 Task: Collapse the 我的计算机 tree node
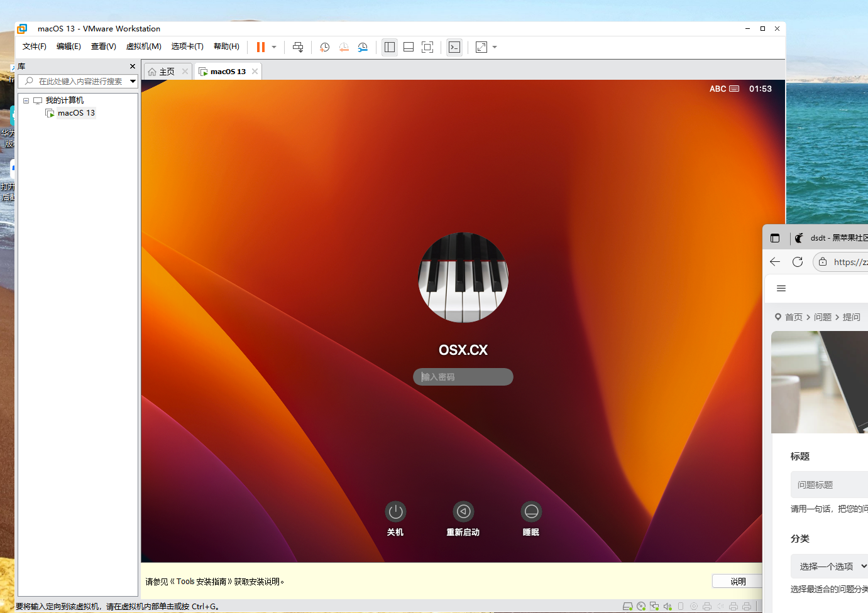26,100
